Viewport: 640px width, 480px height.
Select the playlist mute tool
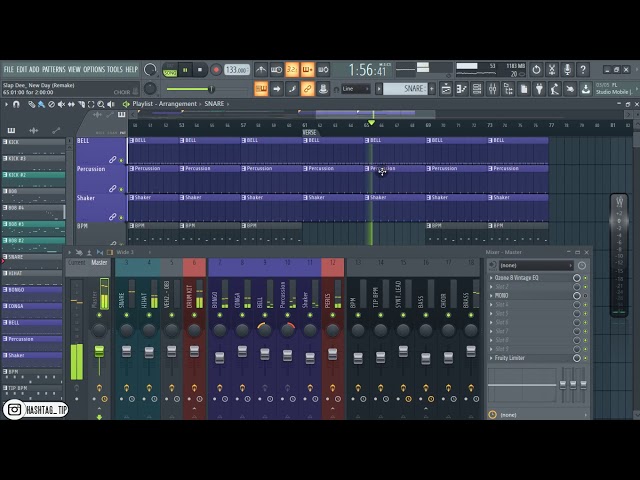pos(61,104)
